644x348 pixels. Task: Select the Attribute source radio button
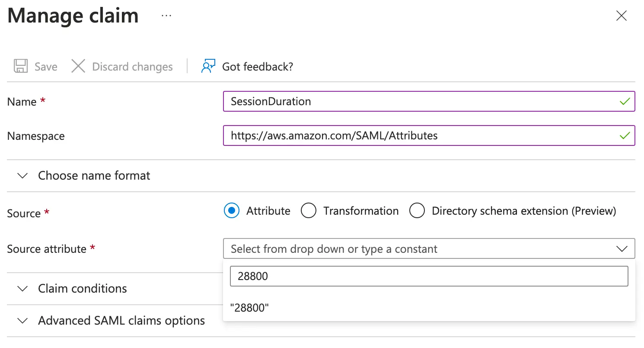click(232, 211)
